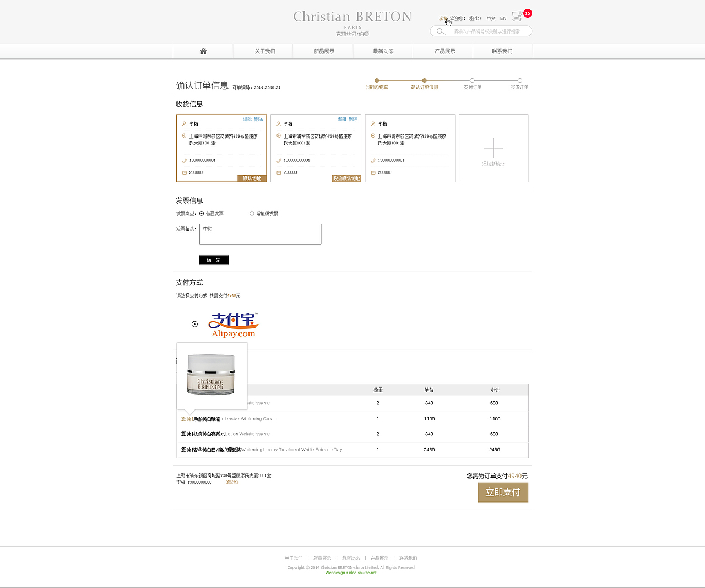Click footer 新品展示 link
705x588 pixels.
click(322, 558)
